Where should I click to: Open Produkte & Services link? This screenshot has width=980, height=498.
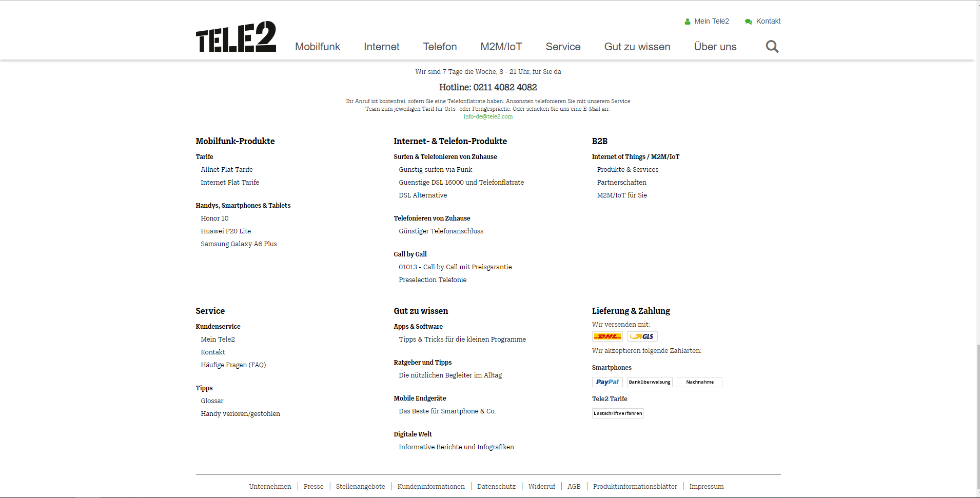628,170
